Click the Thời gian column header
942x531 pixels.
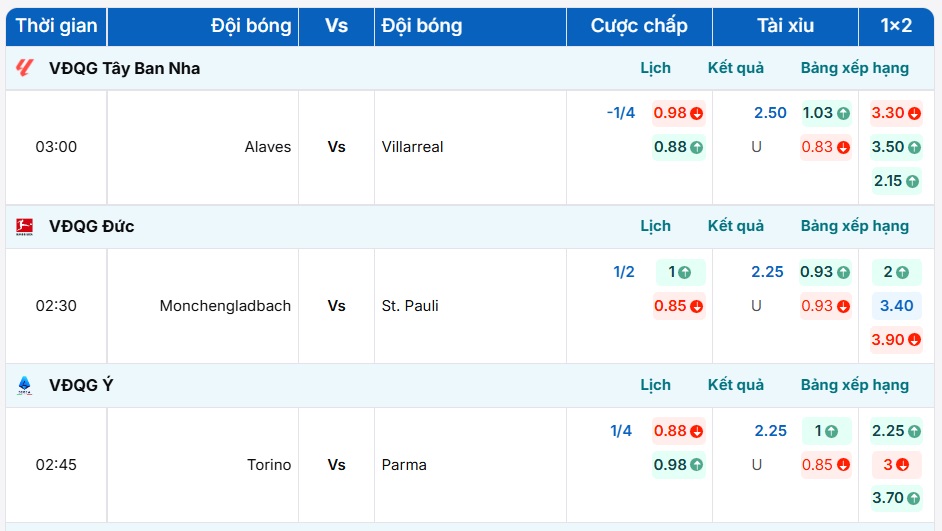coord(56,26)
